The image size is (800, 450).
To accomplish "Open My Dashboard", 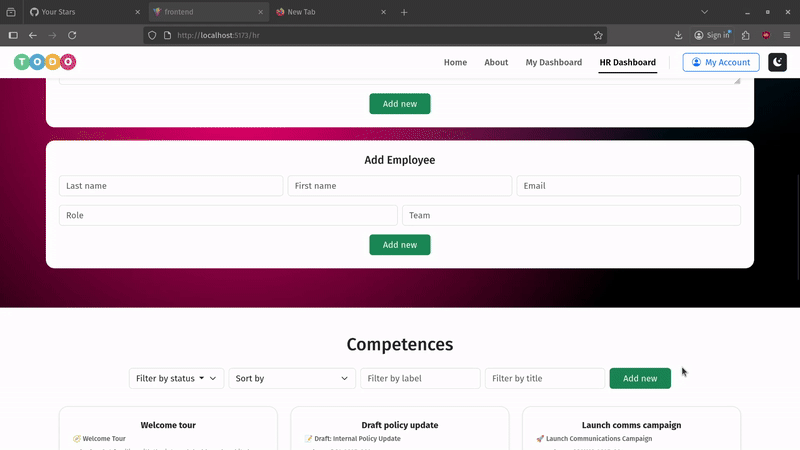I will pos(554,62).
